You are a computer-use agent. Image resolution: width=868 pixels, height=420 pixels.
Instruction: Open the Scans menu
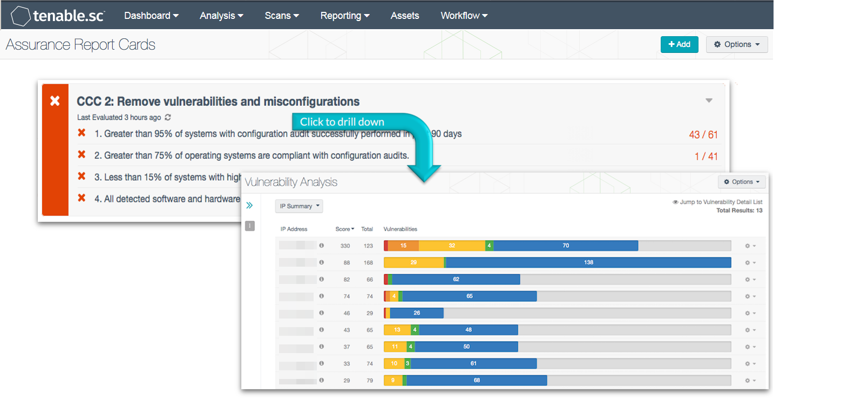[x=282, y=16]
